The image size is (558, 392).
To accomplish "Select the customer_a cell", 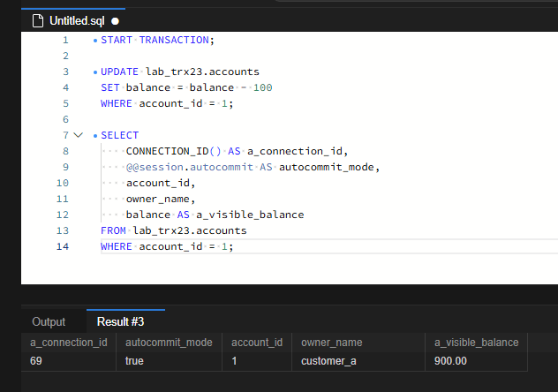I will [x=358, y=361].
